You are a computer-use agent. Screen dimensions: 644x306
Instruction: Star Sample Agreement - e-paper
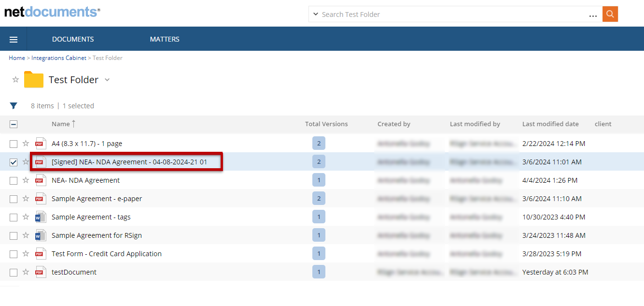(x=26, y=199)
